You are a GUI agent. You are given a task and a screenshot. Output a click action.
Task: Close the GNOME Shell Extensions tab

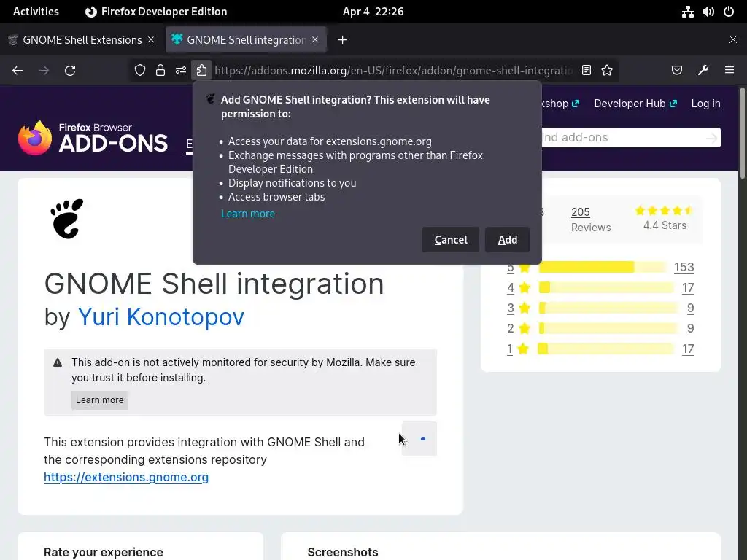tap(151, 39)
